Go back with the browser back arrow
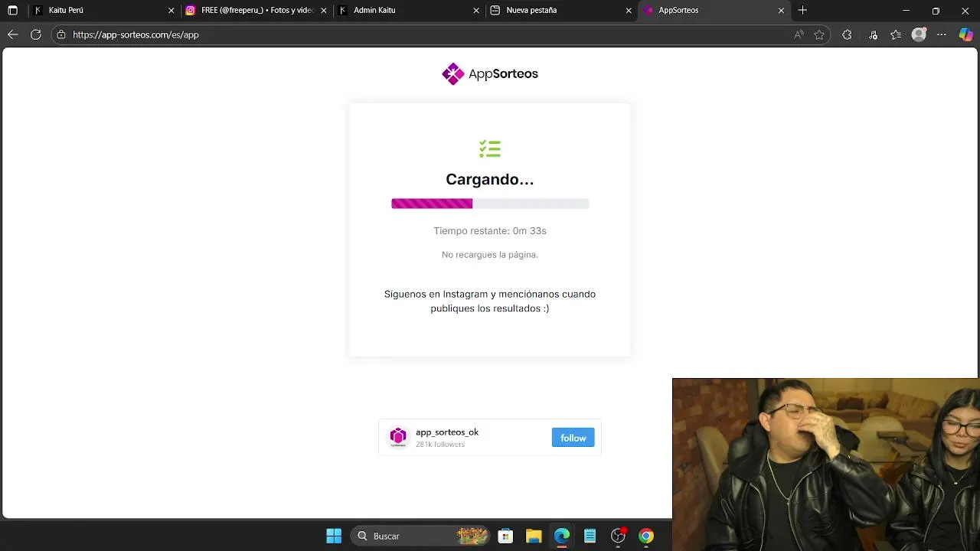Image resolution: width=980 pixels, height=551 pixels. (12, 34)
